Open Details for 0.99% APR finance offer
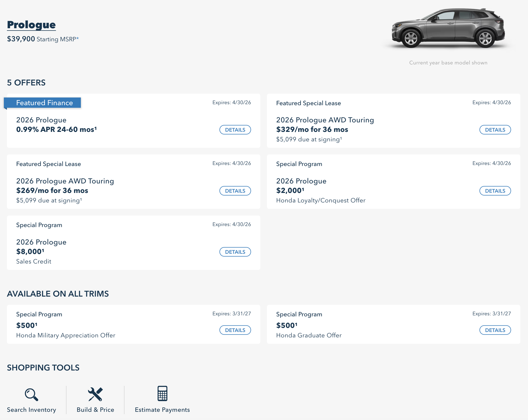The image size is (528, 420). coord(235,130)
